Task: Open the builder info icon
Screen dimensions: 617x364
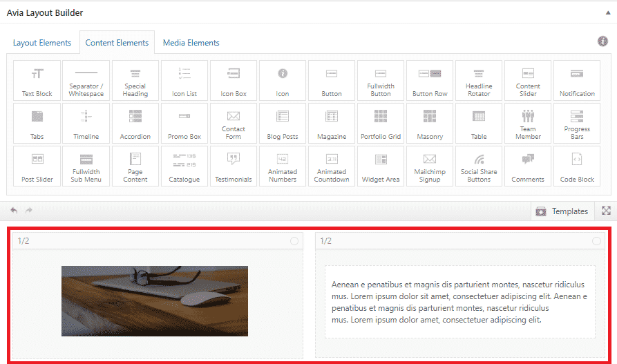Action: [602, 41]
